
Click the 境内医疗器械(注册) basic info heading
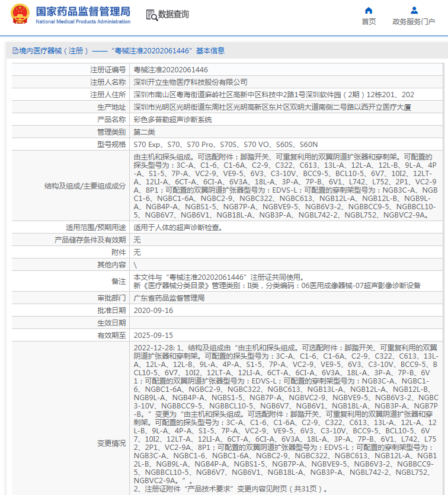click(119, 51)
